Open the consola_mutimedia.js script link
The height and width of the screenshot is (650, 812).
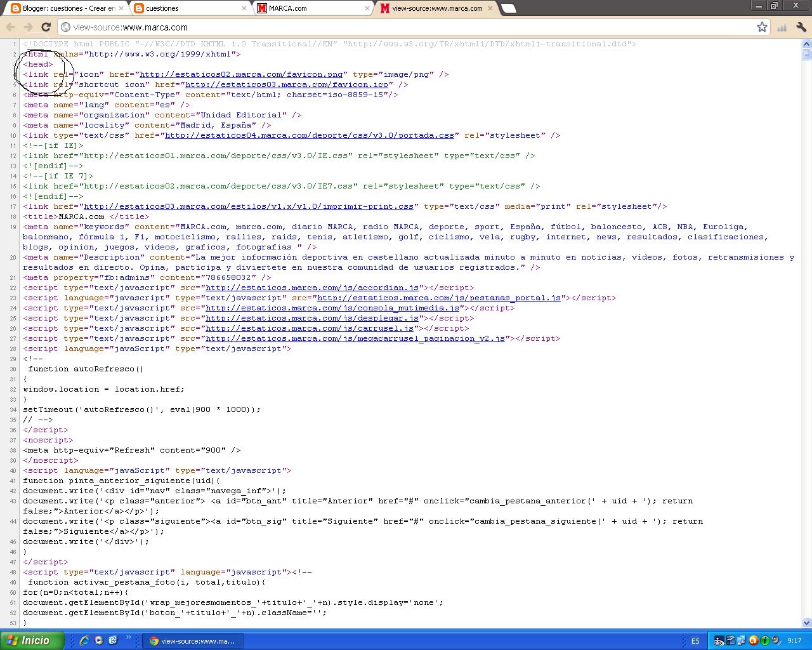click(x=332, y=308)
